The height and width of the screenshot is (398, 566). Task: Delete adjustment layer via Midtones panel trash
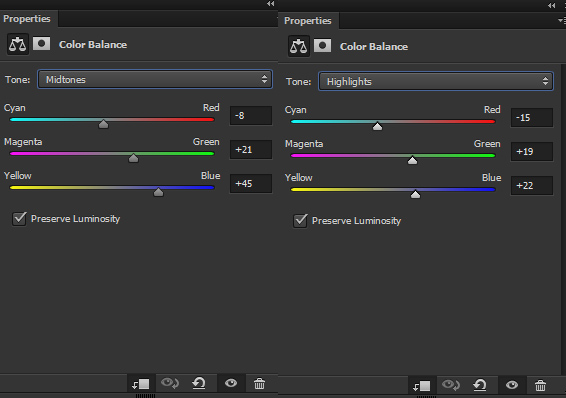coord(259,384)
